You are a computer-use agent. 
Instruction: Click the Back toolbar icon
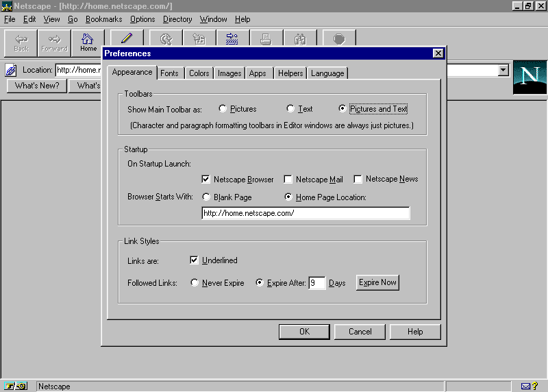pyautogui.click(x=21, y=43)
